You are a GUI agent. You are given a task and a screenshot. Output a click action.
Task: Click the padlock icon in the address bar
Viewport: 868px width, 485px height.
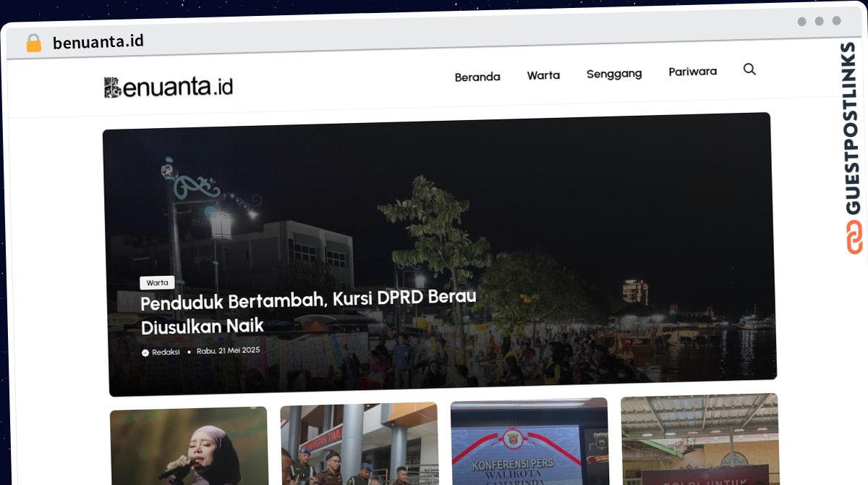(x=33, y=41)
